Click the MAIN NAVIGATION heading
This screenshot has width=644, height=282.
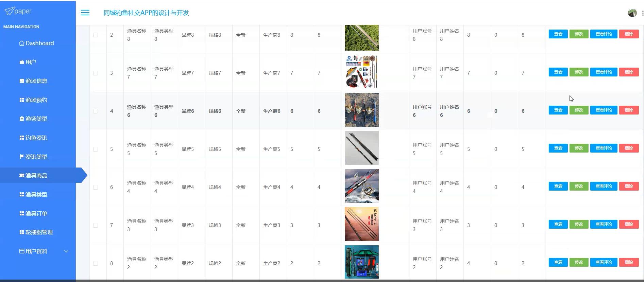pos(21,27)
